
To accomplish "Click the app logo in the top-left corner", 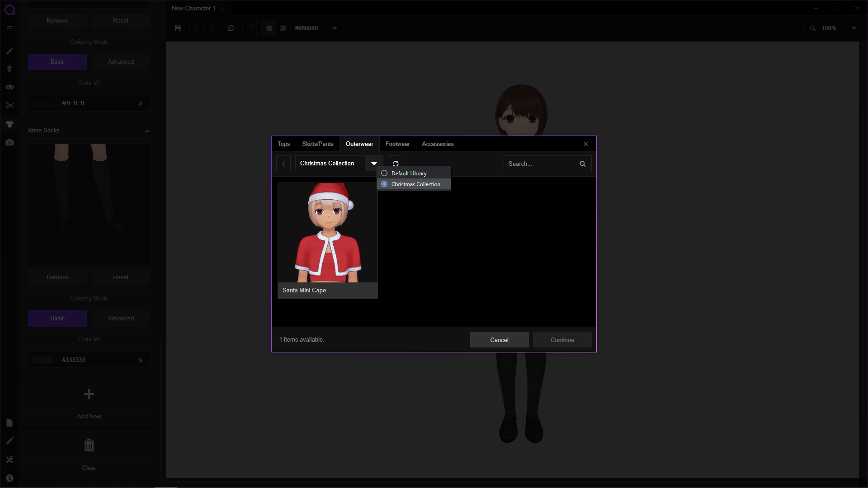I will [x=9, y=9].
